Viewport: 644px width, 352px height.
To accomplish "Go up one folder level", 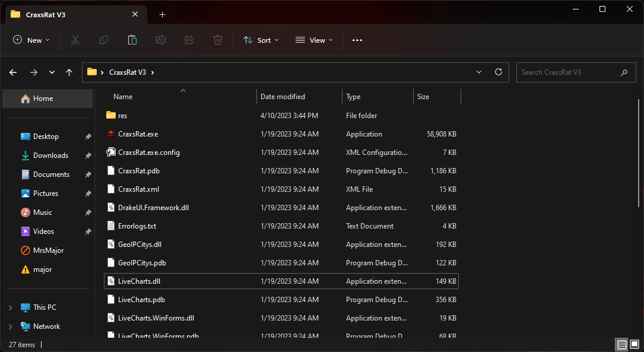I will point(69,72).
